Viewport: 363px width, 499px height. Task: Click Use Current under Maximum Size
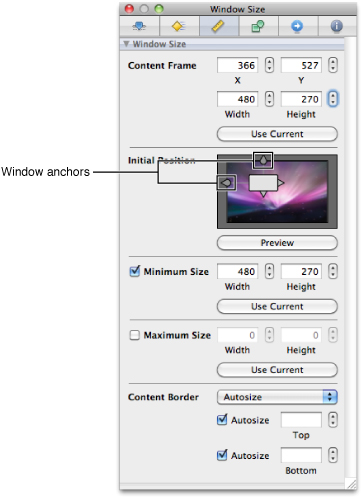277,370
